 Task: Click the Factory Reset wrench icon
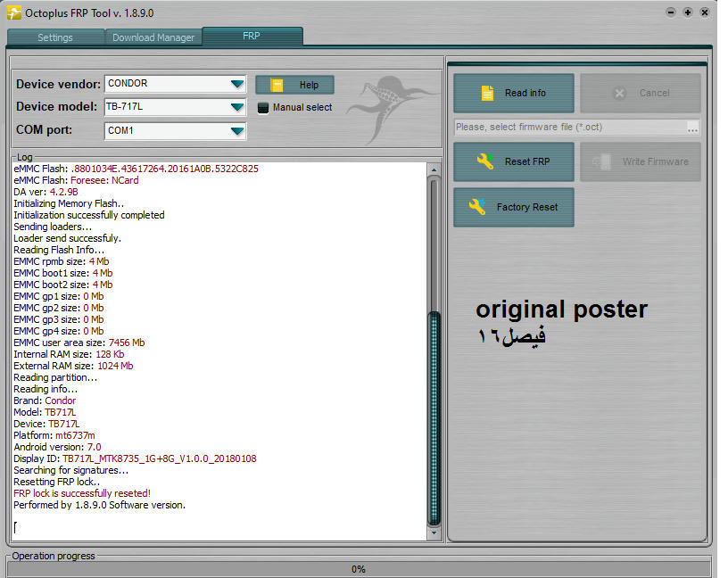(x=478, y=207)
